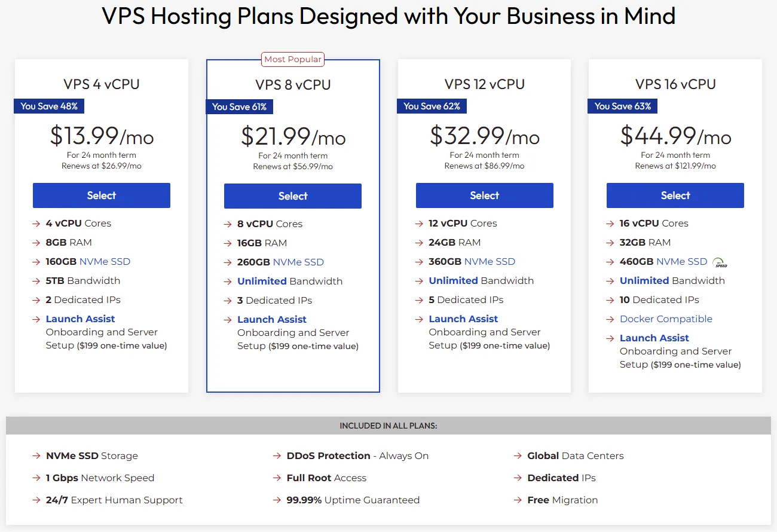Open Launch Assist link in VPS 16 vCPU plan
This screenshot has width=777, height=532.
pos(654,338)
